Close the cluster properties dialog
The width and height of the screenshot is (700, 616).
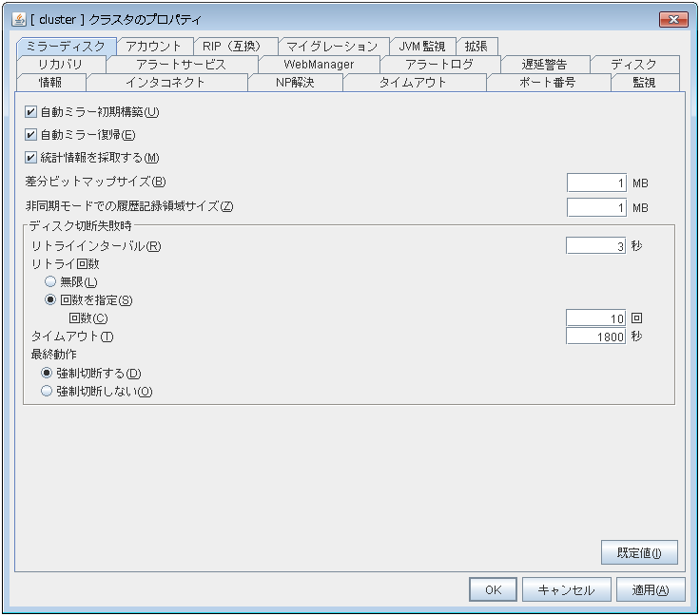point(673,19)
